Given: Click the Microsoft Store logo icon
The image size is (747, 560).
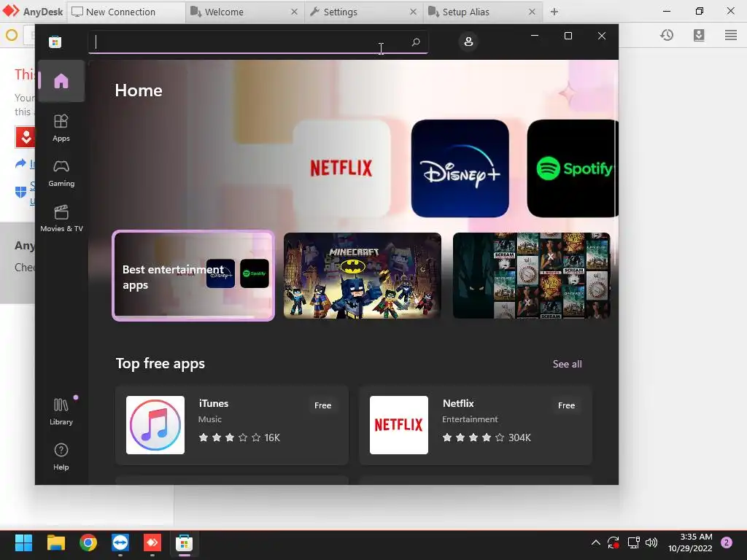Looking at the screenshot, I should click(x=55, y=42).
